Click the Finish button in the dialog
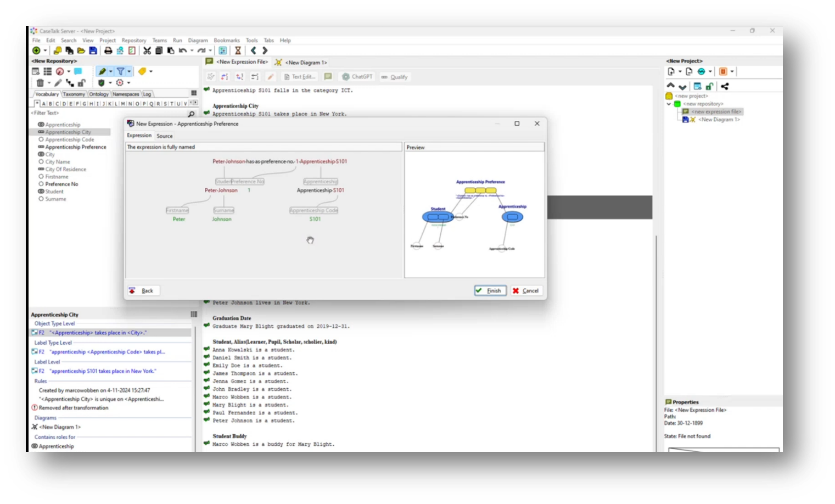 coord(490,291)
